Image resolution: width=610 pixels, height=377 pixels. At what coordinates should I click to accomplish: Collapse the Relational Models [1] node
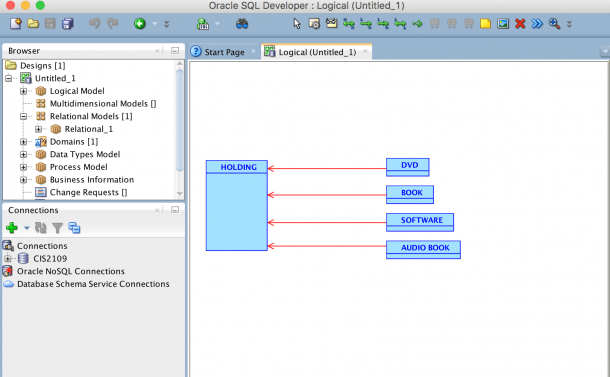pyautogui.click(x=23, y=116)
